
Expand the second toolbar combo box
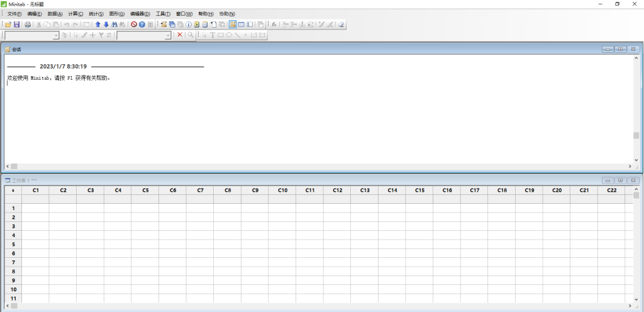click(x=168, y=35)
